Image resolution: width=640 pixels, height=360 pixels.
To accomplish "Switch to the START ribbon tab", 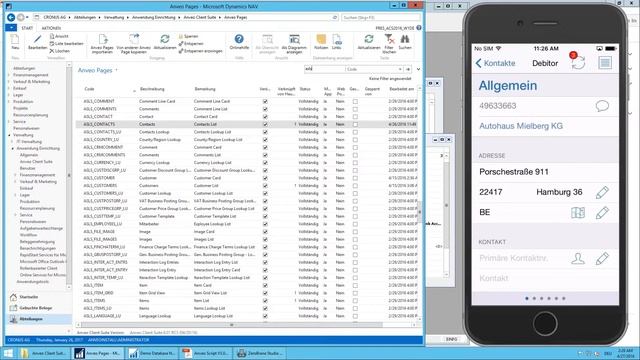I will [27, 28].
